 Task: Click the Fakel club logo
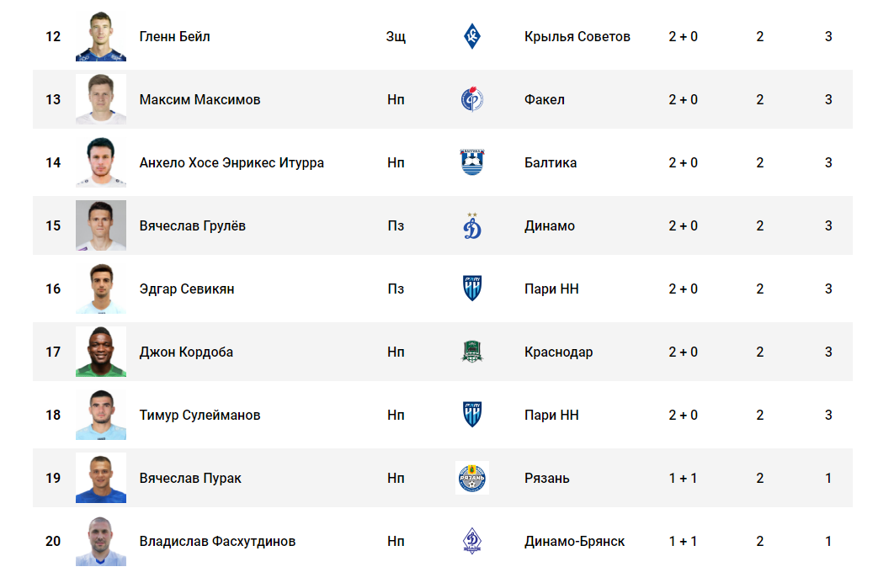click(471, 99)
